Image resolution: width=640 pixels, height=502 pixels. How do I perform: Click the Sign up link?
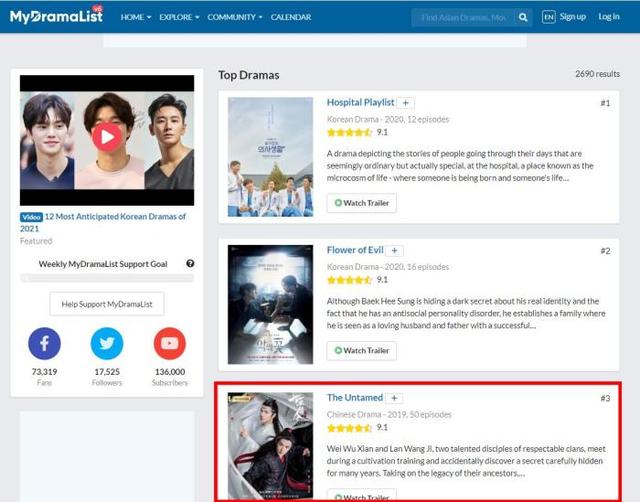tap(573, 17)
